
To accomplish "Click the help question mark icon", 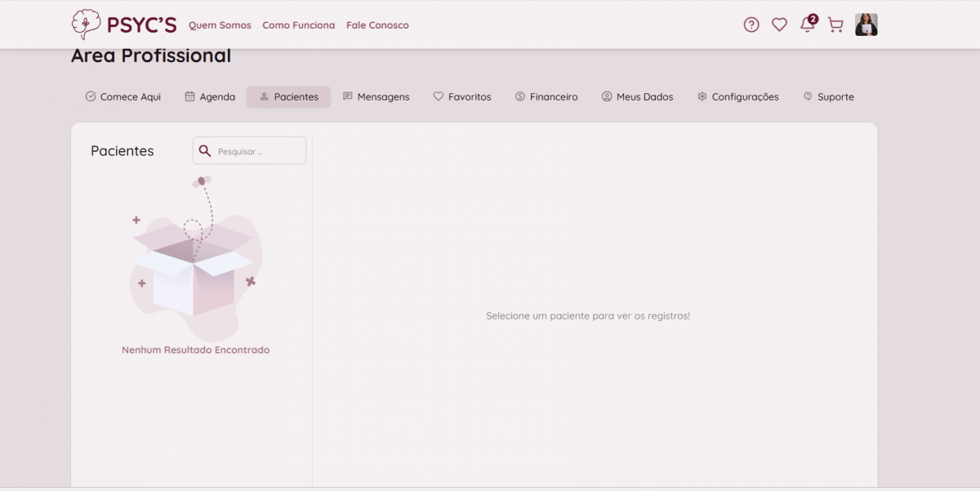I will click(751, 25).
